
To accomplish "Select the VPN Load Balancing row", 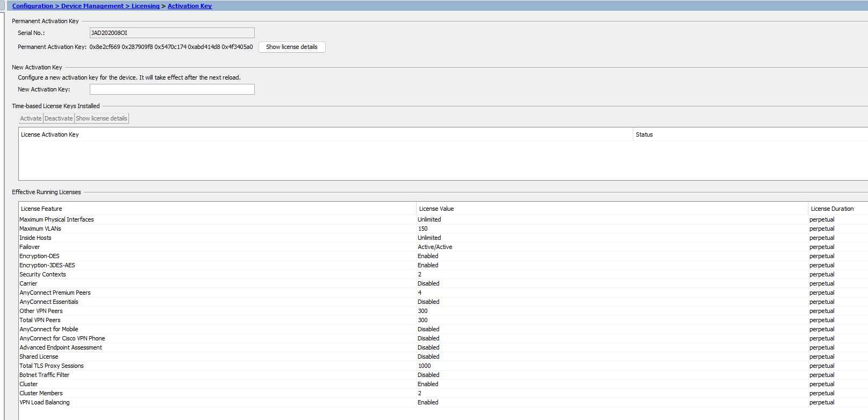I will point(443,402).
